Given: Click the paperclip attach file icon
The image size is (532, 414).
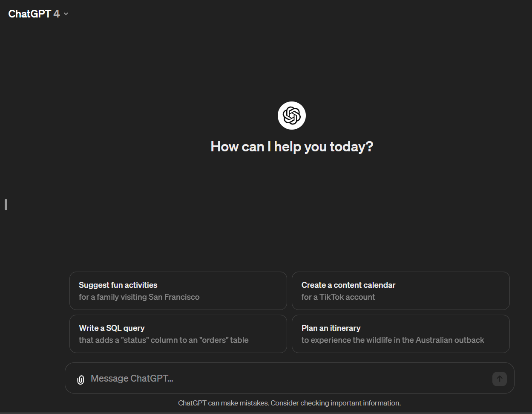Looking at the screenshot, I should (x=81, y=379).
